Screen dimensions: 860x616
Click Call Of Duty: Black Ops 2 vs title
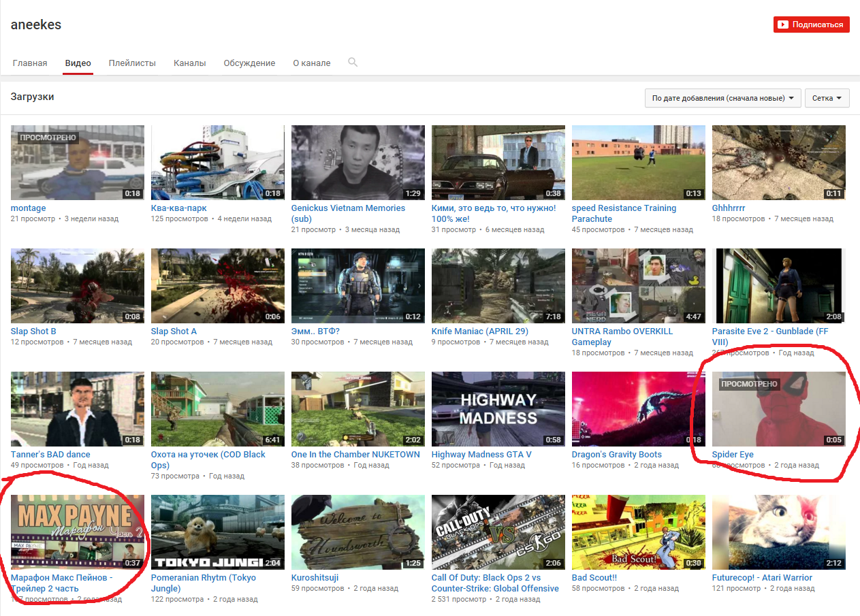pyautogui.click(x=495, y=583)
